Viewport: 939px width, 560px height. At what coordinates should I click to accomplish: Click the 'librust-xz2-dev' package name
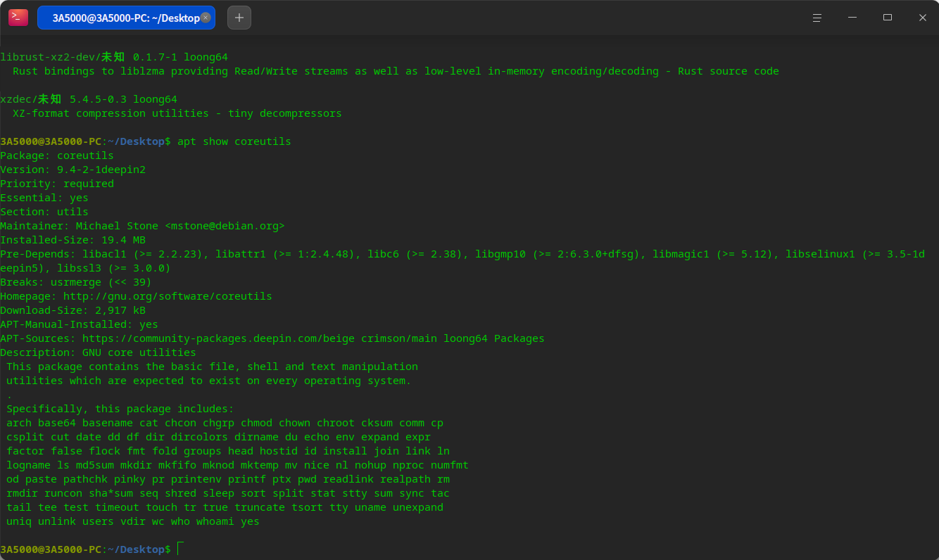(x=48, y=57)
